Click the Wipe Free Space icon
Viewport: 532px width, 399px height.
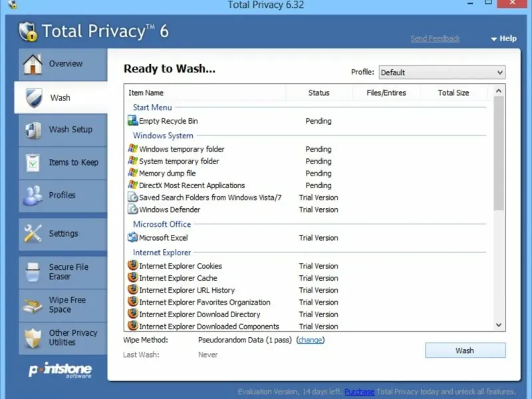(x=33, y=305)
